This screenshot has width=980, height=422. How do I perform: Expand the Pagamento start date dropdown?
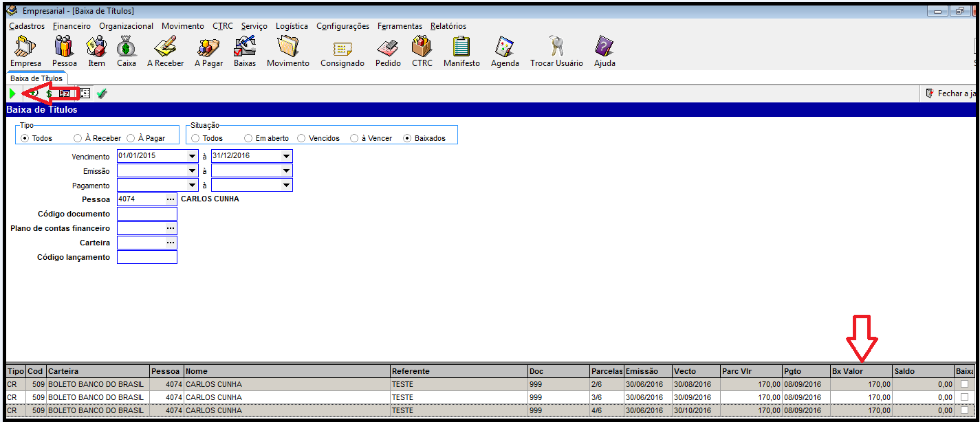[x=192, y=186]
